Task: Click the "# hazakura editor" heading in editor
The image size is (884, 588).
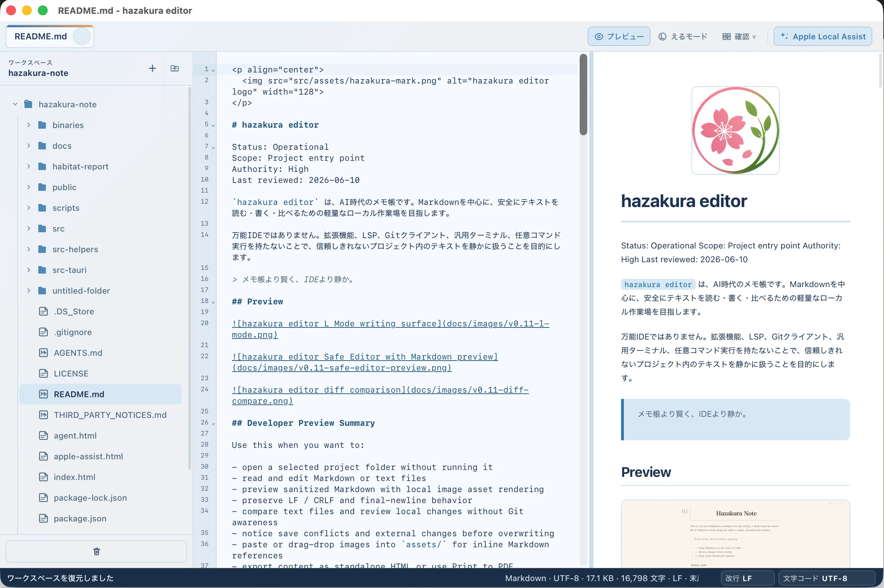Action: (275, 125)
